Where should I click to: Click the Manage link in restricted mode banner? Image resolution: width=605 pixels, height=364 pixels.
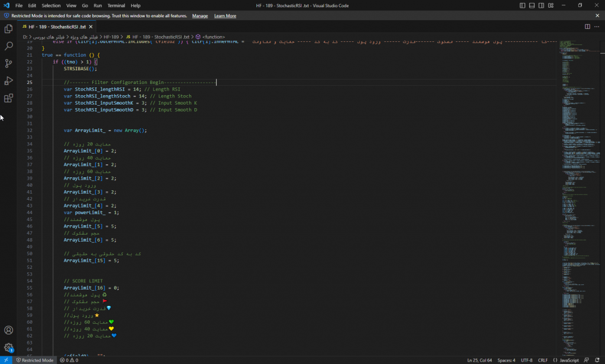200,16
